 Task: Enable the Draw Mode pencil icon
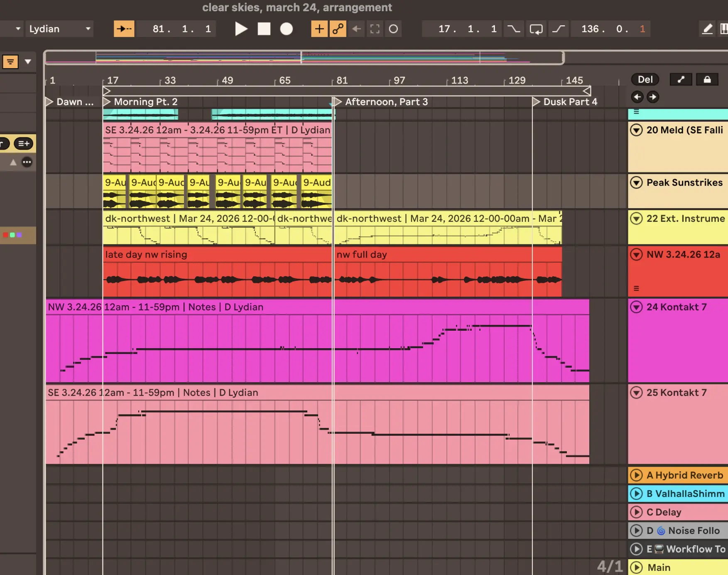point(707,29)
